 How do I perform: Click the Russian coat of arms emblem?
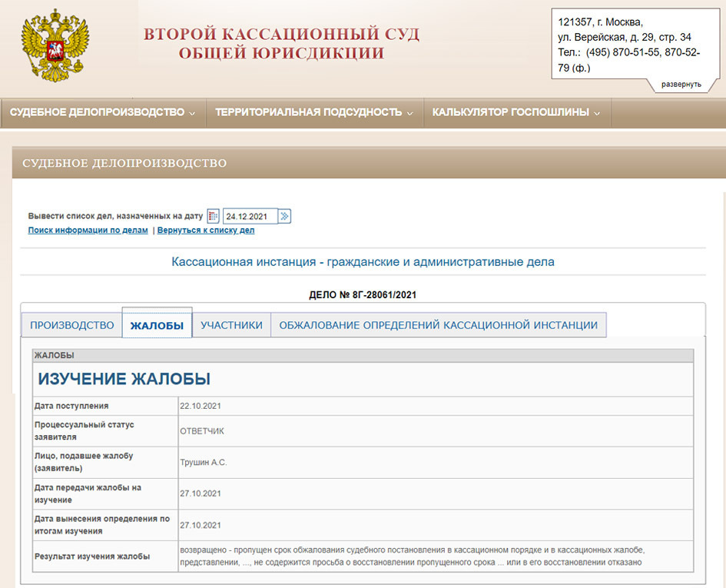[x=55, y=45]
